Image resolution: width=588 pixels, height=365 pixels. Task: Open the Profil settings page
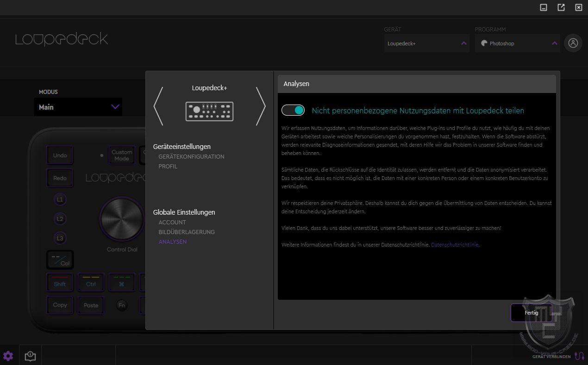168,166
